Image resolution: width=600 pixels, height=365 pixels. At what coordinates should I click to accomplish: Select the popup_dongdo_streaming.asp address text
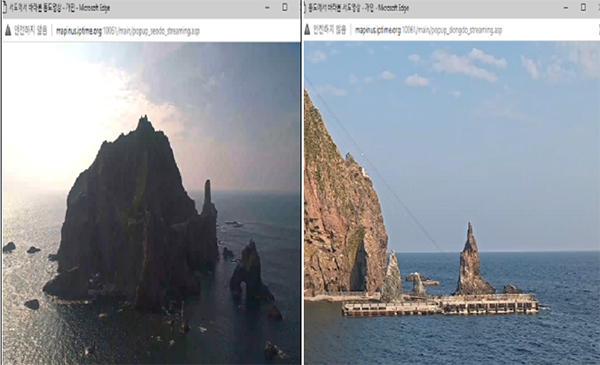(428, 30)
